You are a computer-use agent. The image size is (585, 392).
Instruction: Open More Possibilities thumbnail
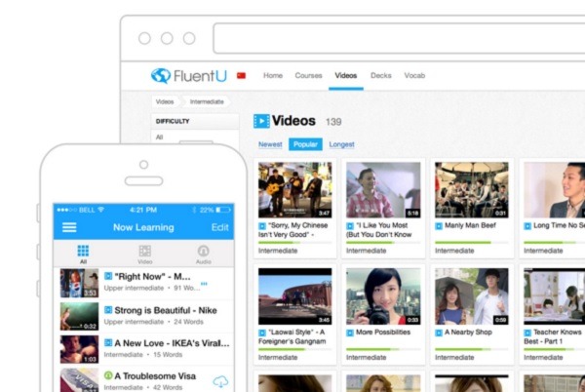(x=383, y=296)
